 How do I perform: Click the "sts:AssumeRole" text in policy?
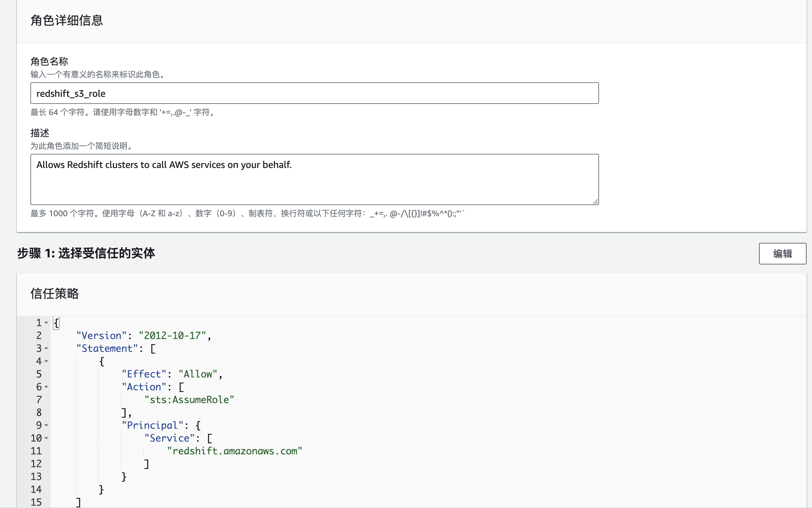tap(189, 400)
